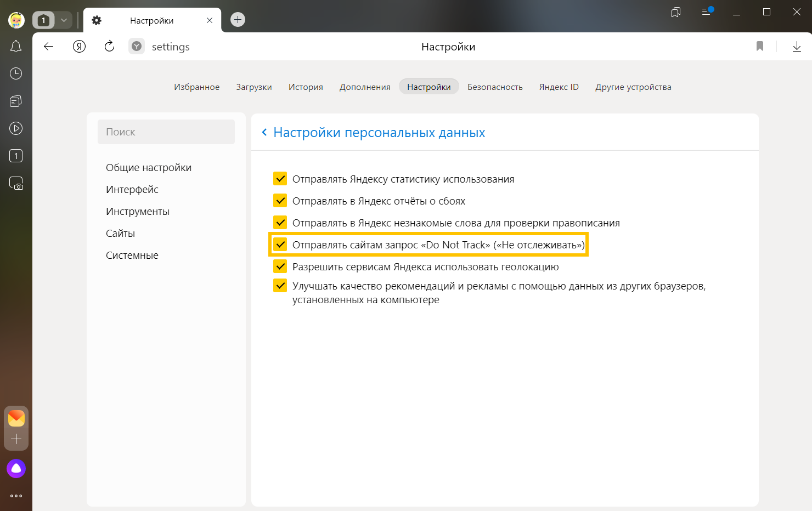Switch to Дополнения tab

point(365,87)
